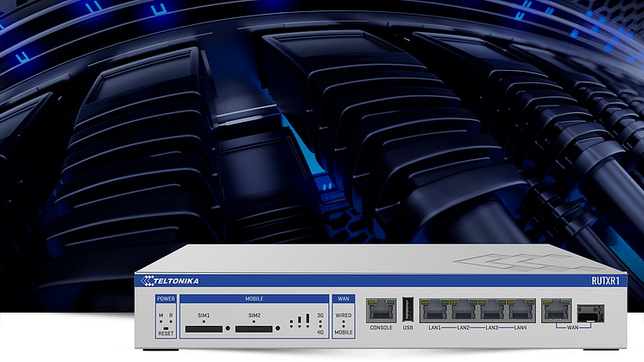
Task: Click the CONSOLE Ethernet port
Action: click(x=381, y=310)
